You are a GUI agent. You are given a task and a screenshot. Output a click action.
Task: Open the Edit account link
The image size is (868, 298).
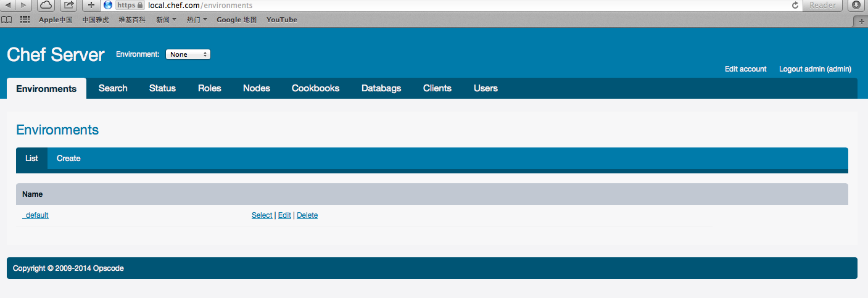[x=746, y=69]
